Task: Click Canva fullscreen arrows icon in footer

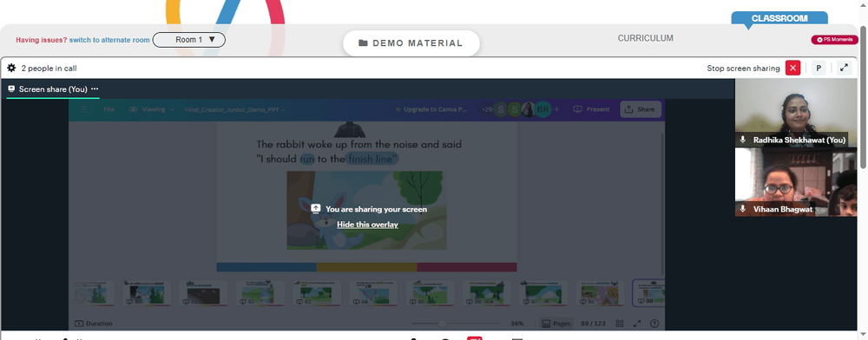Action: (x=637, y=324)
